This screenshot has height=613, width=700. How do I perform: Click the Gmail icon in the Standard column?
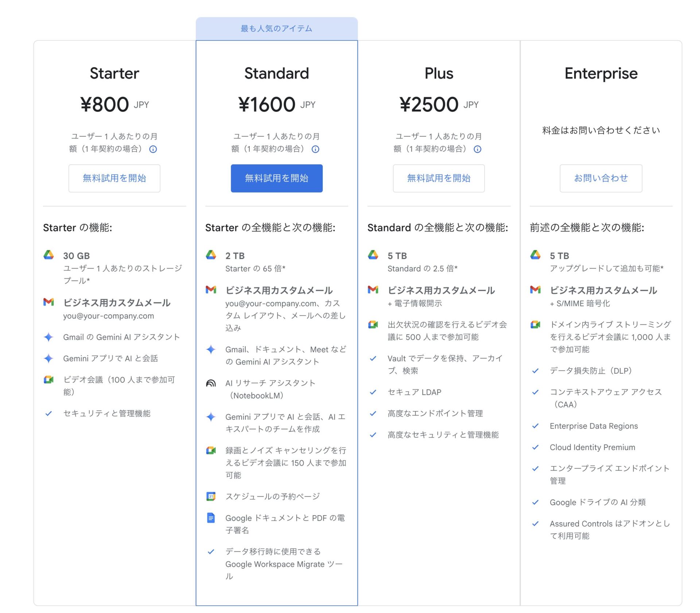pyautogui.click(x=211, y=290)
